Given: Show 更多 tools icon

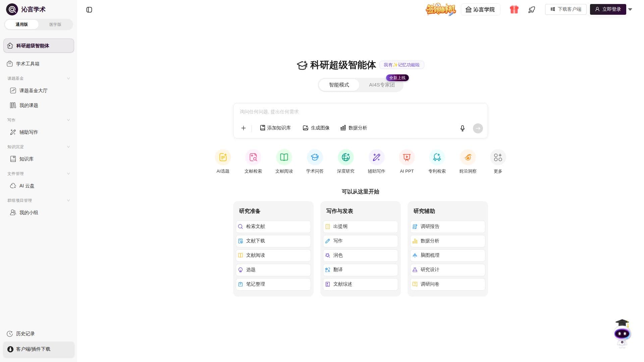Looking at the screenshot, I should pyautogui.click(x=498, y=157).
